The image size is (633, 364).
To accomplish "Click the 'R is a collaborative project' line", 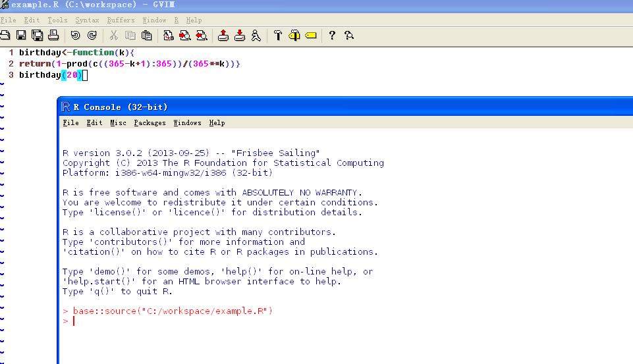I will click(199, 232).
